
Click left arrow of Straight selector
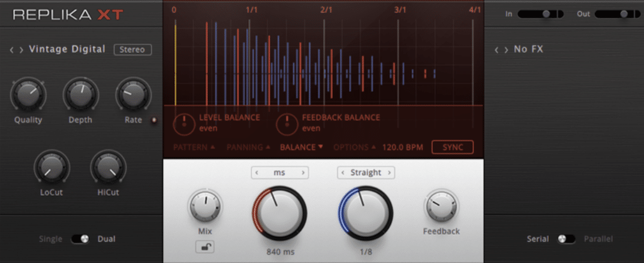[343, 172]
